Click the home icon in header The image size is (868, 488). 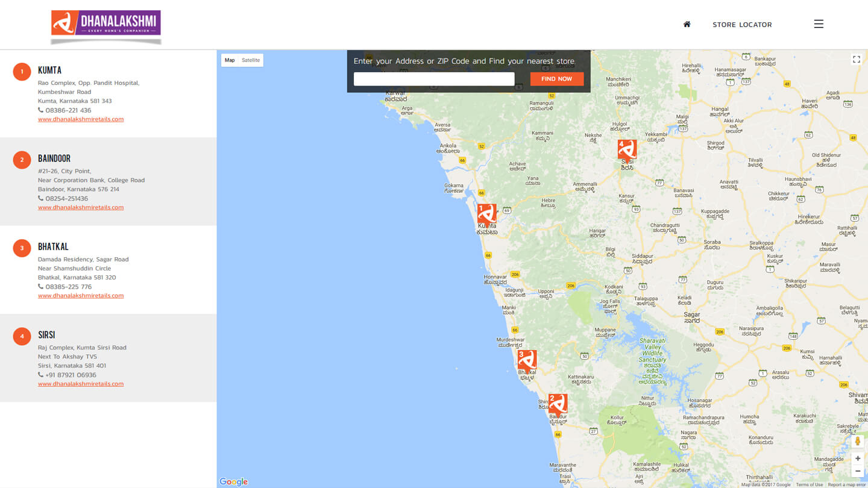[x=687, y=25]
